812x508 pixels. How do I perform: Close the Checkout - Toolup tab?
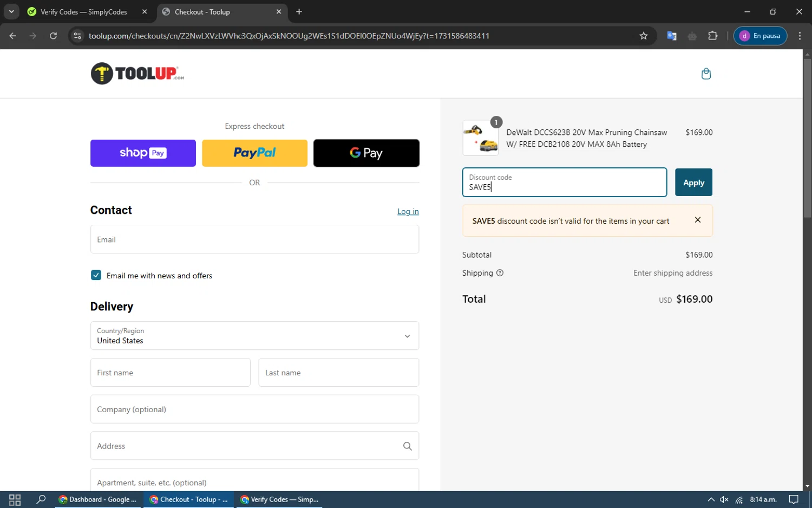279,11
